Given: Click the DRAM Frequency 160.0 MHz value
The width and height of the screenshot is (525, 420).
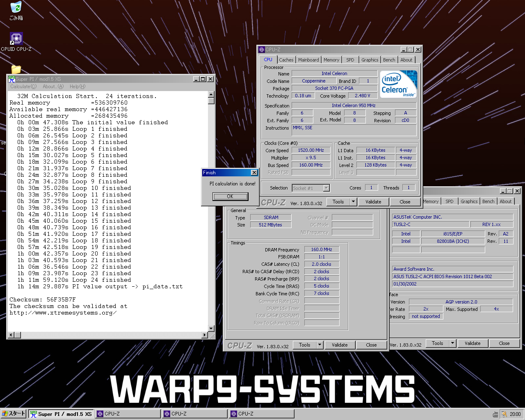Looking at the screenshot, I should point(322,250).
